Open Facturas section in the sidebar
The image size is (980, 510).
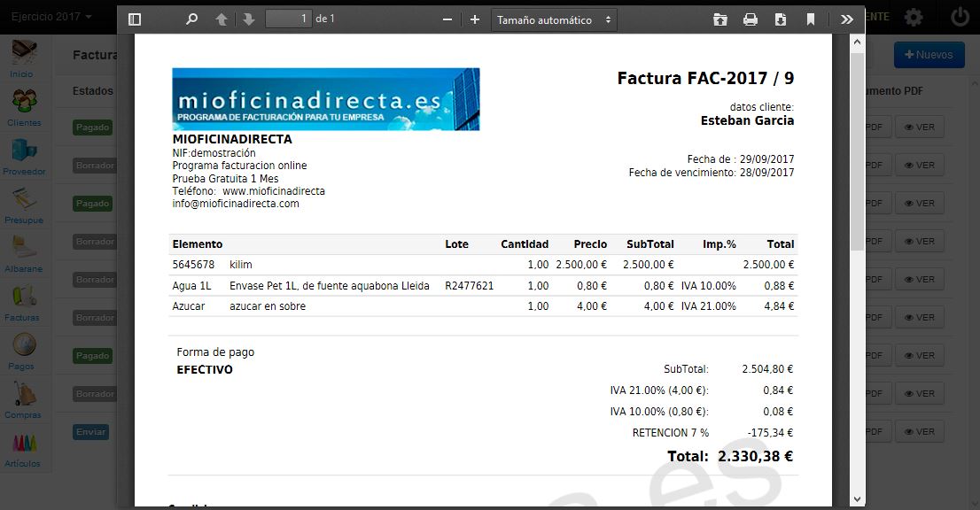[x=22, y=302]
